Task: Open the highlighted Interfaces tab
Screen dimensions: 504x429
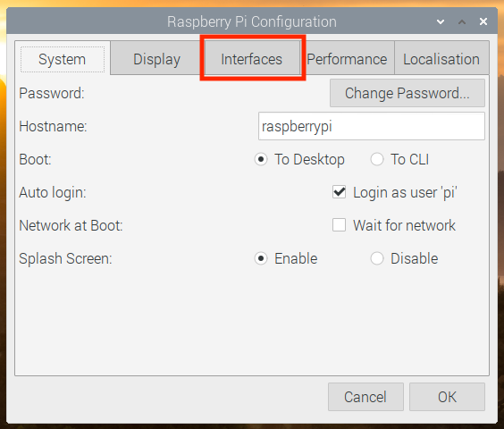Action: click(x=252, y=59)
